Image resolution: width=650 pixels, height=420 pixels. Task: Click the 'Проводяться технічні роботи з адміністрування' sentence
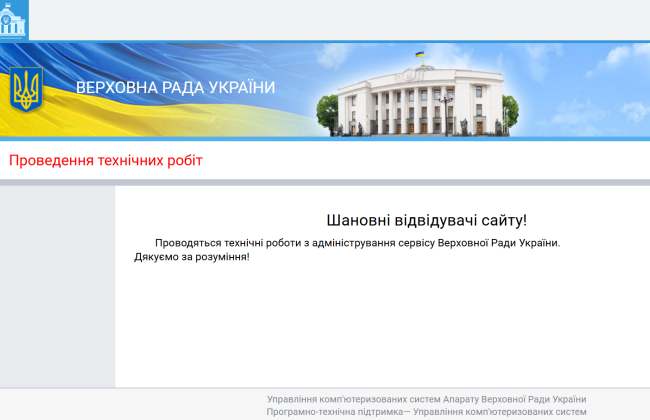point(357,243)
